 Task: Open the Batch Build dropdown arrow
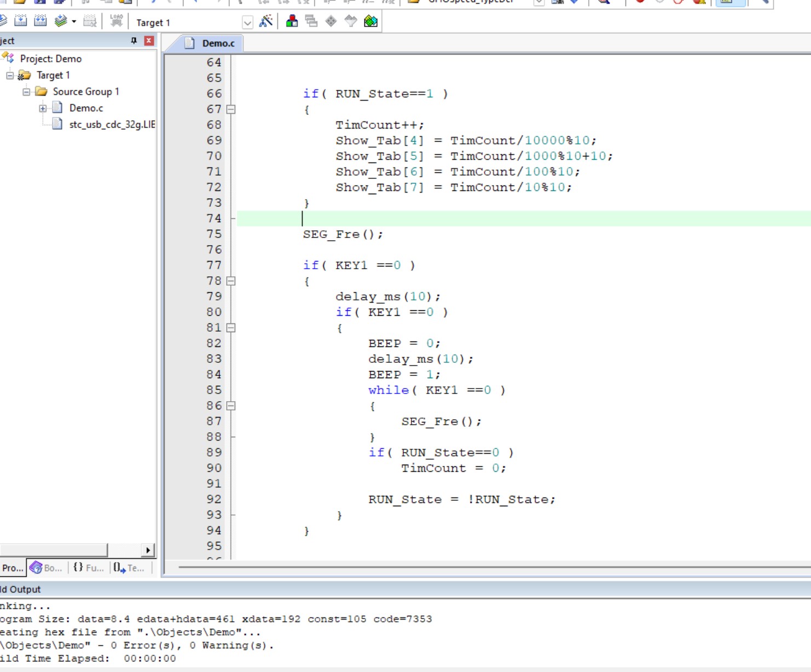[x=74, y=22]
